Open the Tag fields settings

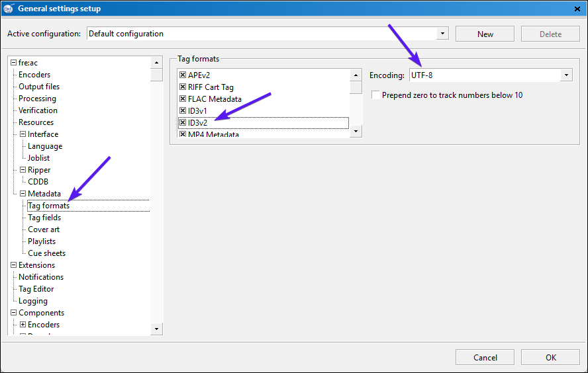coord(44,218)
